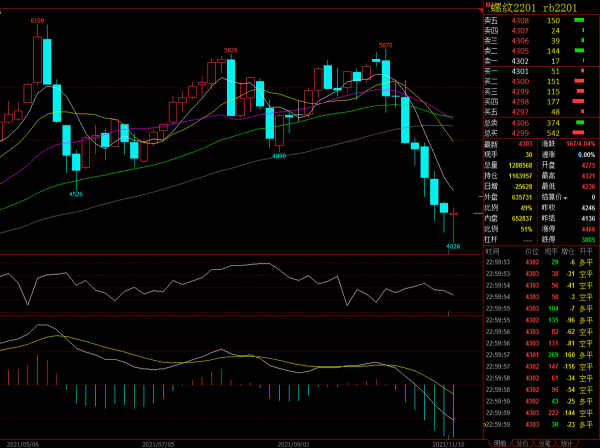
Task: Switch to the 明细 tab
Action: (500, 442)
